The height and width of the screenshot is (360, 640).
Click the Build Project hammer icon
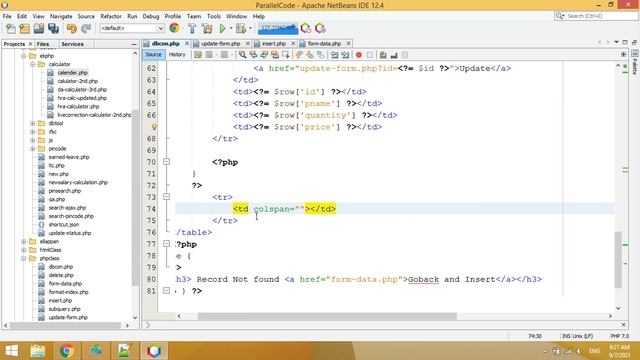[192, 28]
